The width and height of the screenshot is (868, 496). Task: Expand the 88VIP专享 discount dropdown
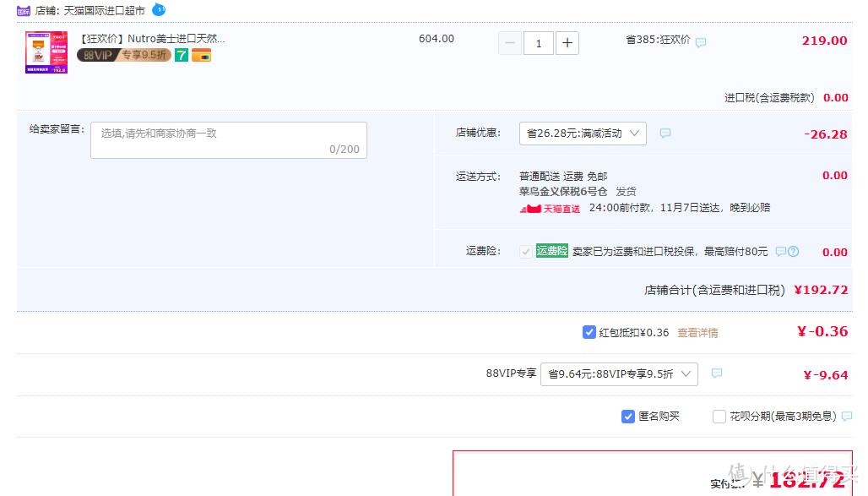point(619,374)
